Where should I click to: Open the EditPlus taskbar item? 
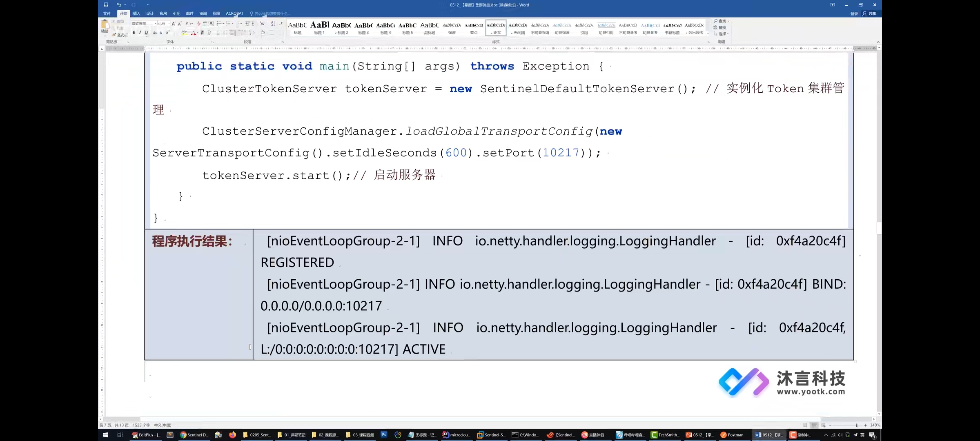(146, 435)
